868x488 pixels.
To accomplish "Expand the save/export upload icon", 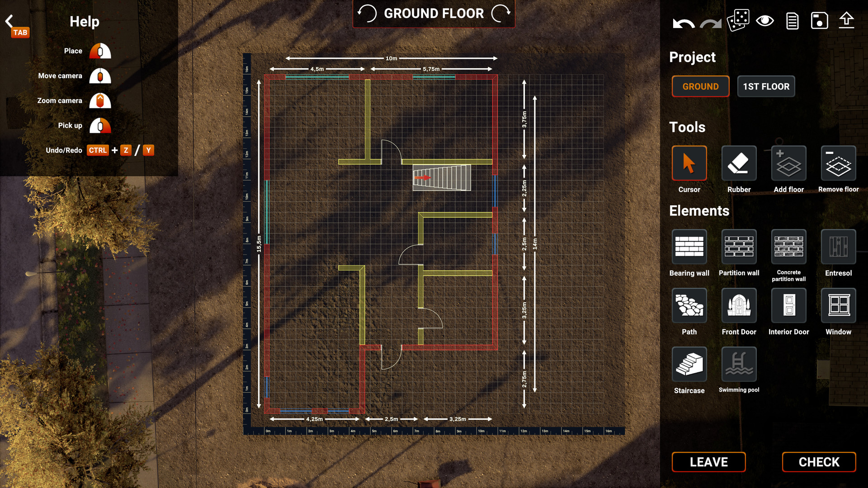I will point(847,20).
